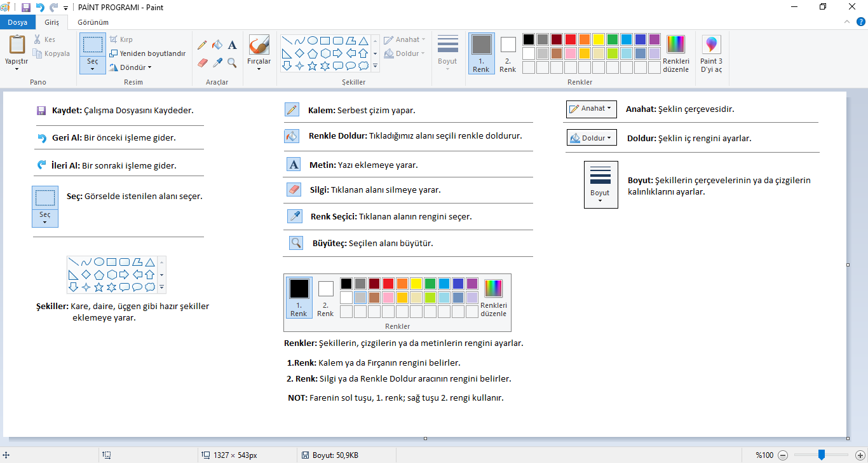Select the Text tool in the ribbon

pos(232,45)
